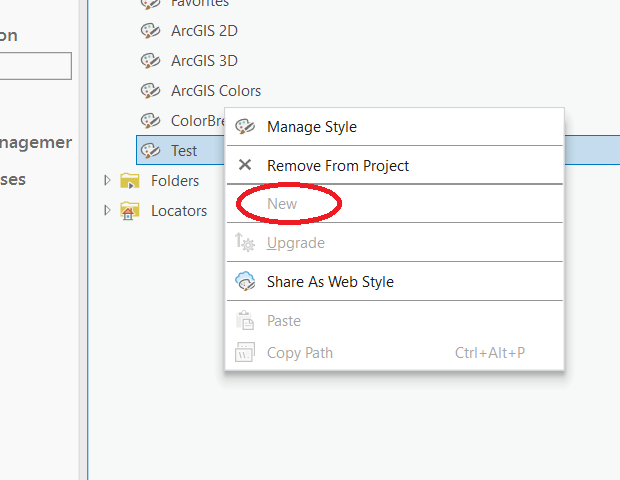Click the Folders yellow folder icon
620x480 pixels.
(130, 181)
